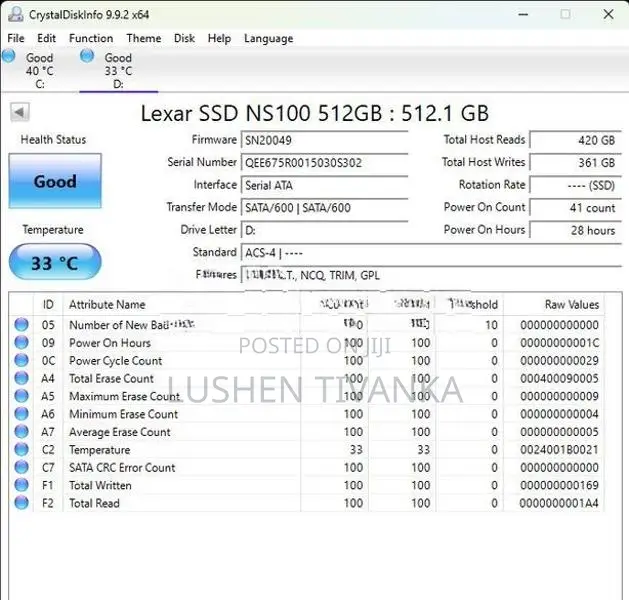
Task: Open the Disk menu
Action: click(x=184, y=38)
